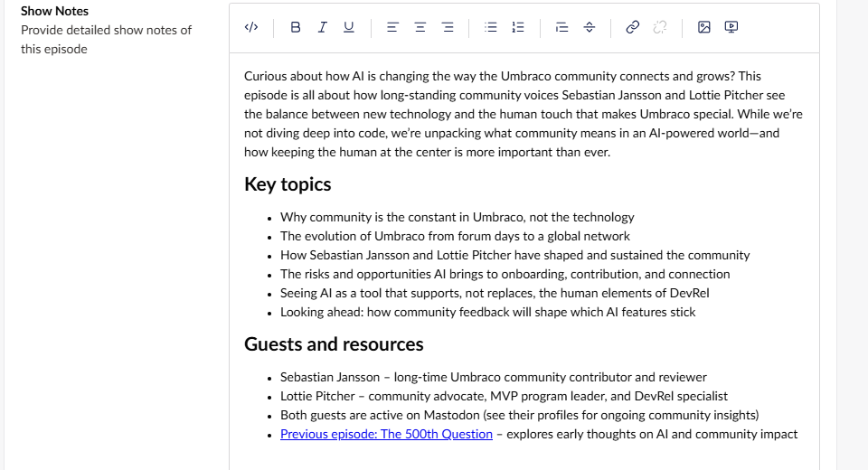Viewport: 868px width, 470px height.
Task: Click bullet 'The risks and opportunities AI brings'
Action: pos(505,274)
